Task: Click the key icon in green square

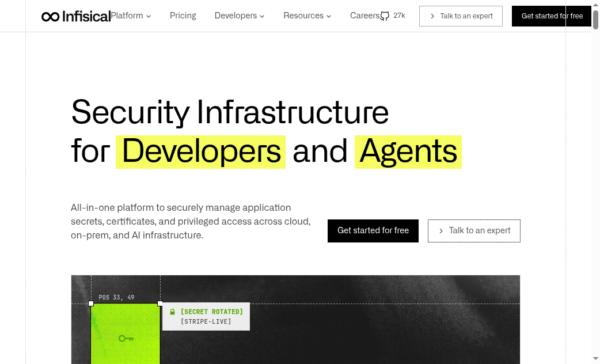Action: pos(126,338)
